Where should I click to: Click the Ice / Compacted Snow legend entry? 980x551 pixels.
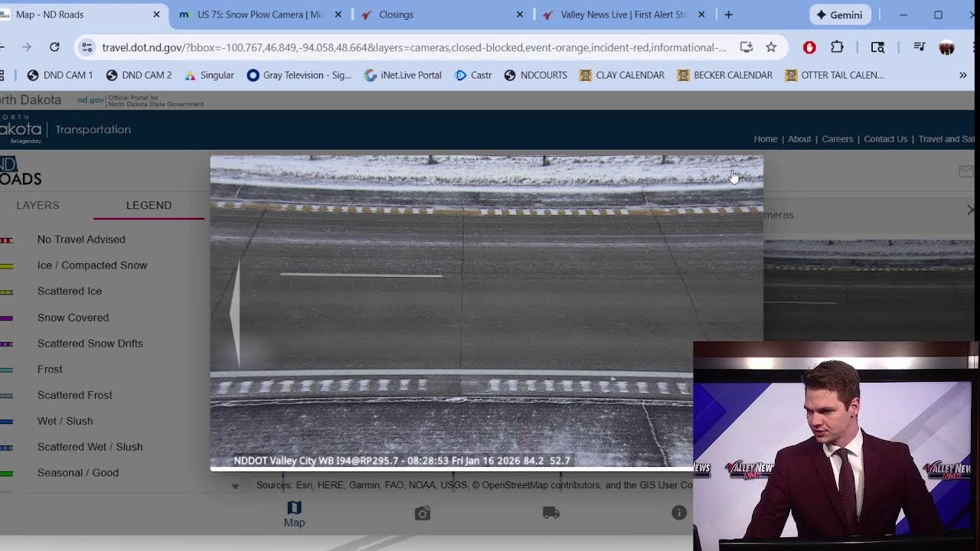point(92,266)
